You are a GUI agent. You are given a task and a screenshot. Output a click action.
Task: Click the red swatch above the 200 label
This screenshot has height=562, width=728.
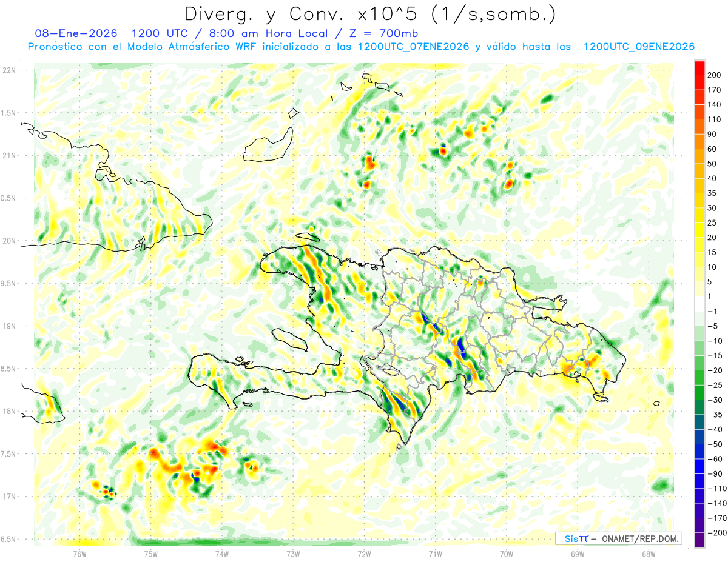(x=699, y=67)
